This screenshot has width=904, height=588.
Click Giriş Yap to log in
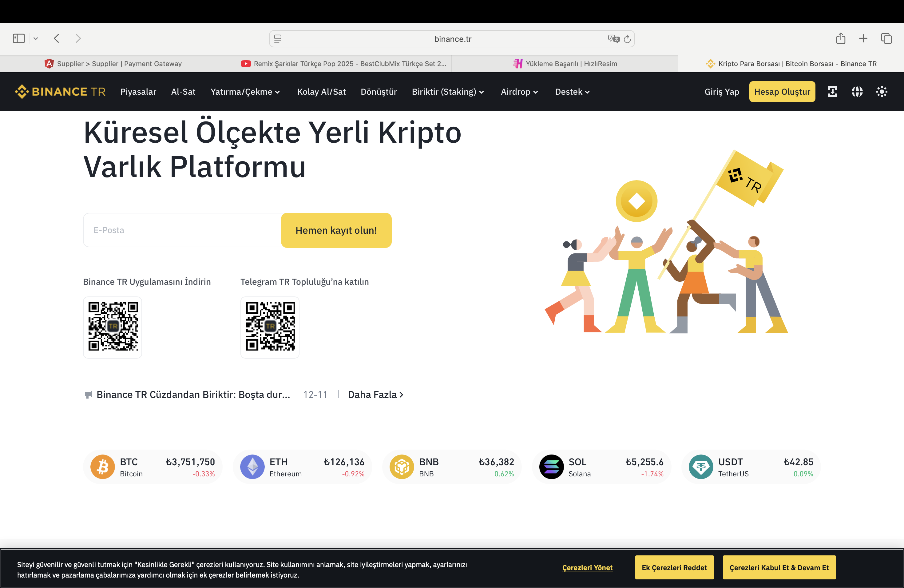tap(722, 92)
